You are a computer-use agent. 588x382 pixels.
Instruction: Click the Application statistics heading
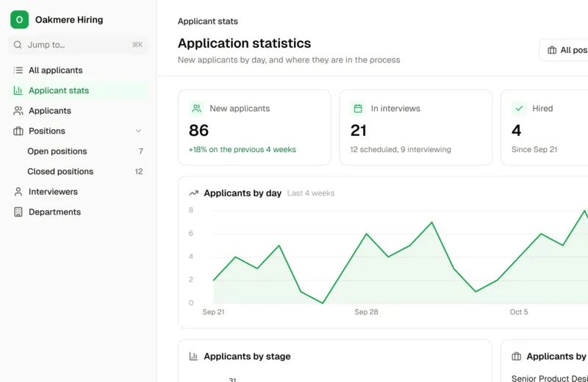click(244, 43)
